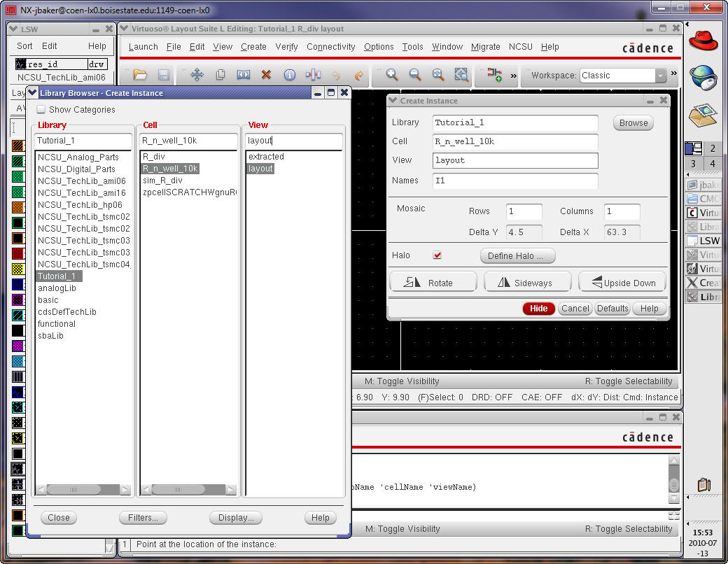Expand the toolbar overflow after Workspace
Screen dimensions: 728x564
pos(674,74)
